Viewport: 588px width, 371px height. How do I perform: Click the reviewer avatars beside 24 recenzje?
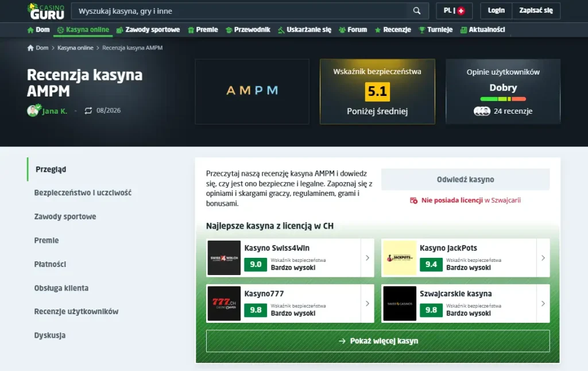pos(482,111)
